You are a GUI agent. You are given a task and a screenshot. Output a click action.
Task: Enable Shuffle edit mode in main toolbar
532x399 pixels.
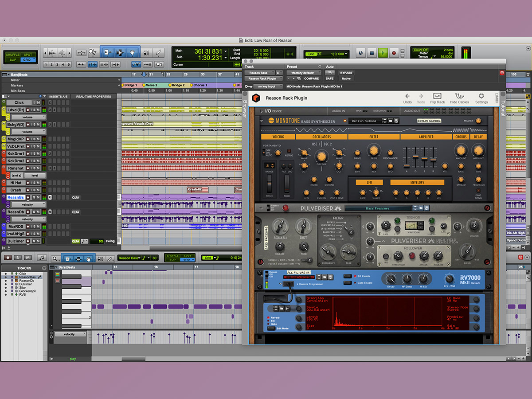[x=12, y=55]
